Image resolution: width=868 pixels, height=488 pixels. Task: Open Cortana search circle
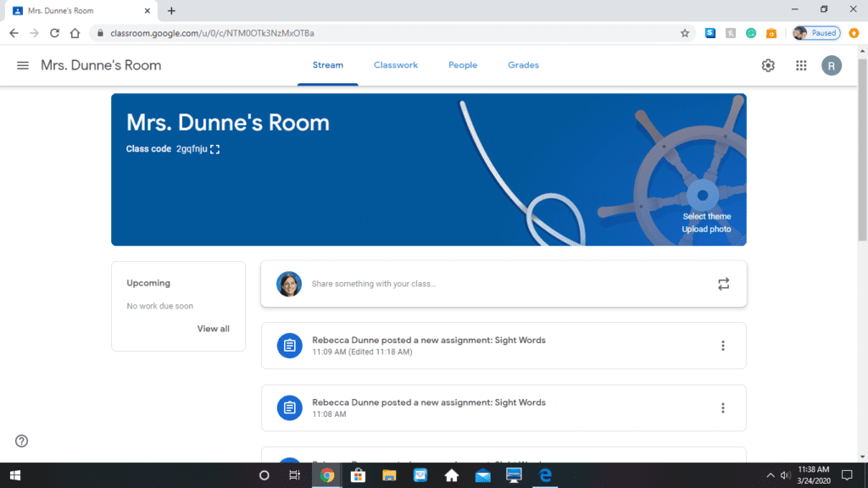[264, 475]
